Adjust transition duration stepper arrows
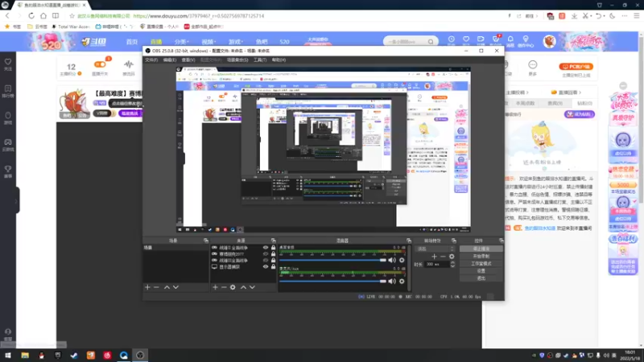Image resolution: width=644 pixels, height=362 pixels. tap(452, 265)
